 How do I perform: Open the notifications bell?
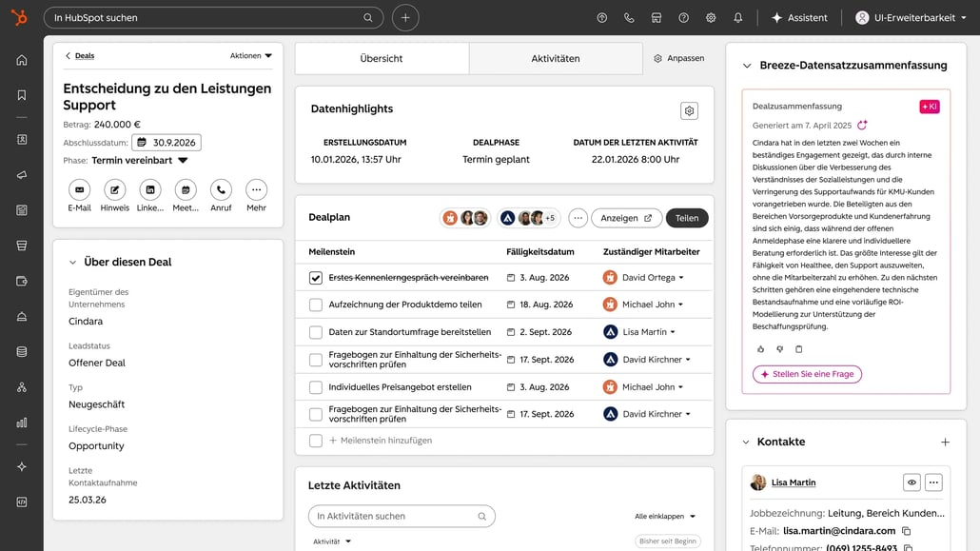coord(738,17)
